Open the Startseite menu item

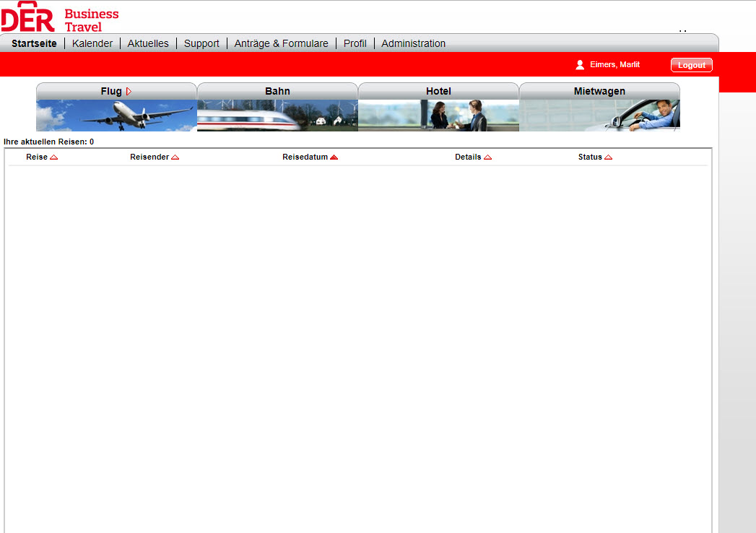34,43
